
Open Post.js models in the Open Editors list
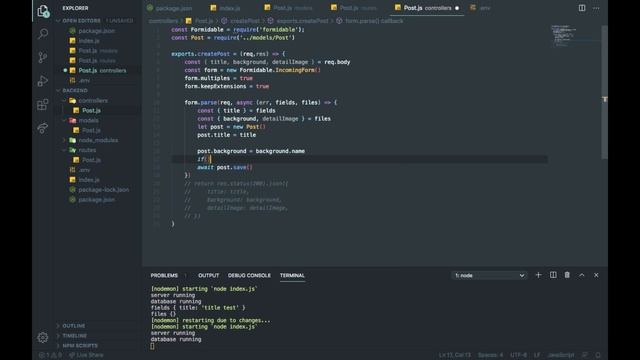98,51
